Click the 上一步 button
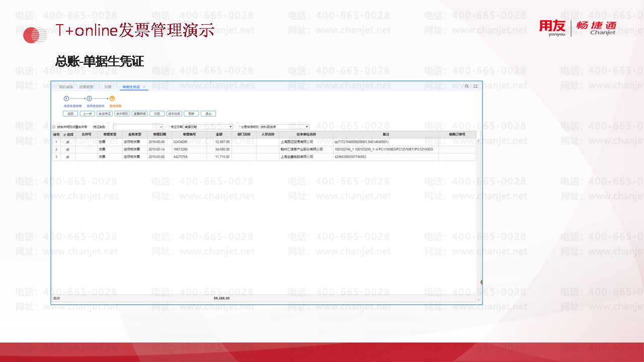The width and height of the screenshot is (644, 362). [x=87, y=114]
